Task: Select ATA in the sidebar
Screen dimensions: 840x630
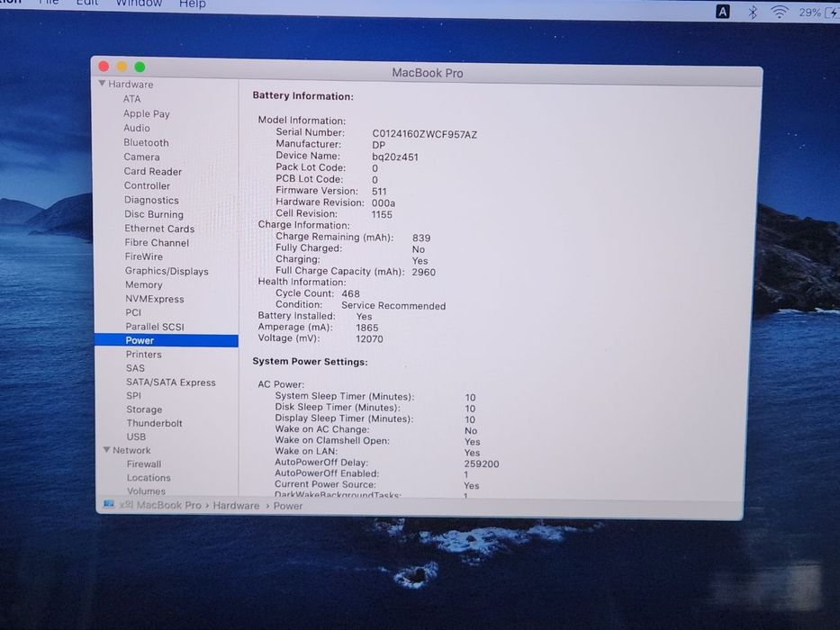Action: [131, 99]
